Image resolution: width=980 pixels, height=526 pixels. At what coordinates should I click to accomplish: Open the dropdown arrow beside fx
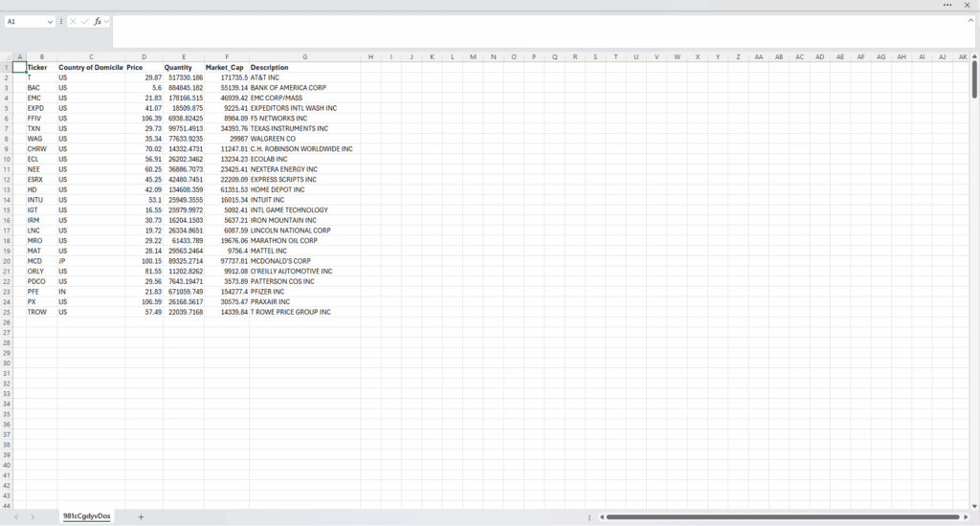coord(106,21)
